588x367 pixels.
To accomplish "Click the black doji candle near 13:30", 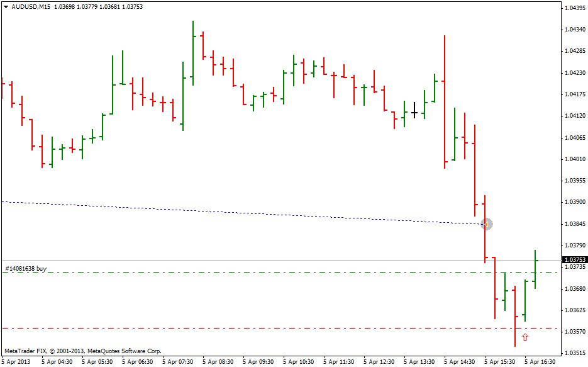I will tap(414, 112).
